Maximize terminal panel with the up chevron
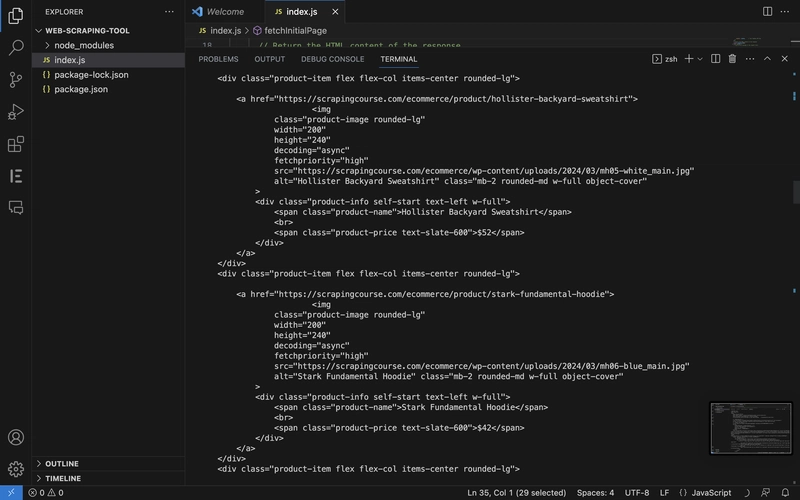This screenshot has height=500, width=800. (x=767, y=59)
